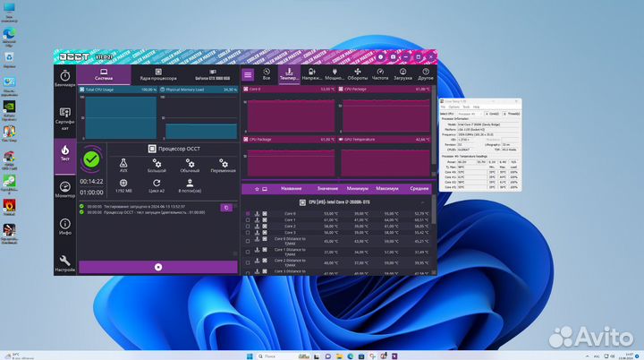Select the Мощность power tab
This screenshot has height=360, width=644.
[x=335, y=74]
